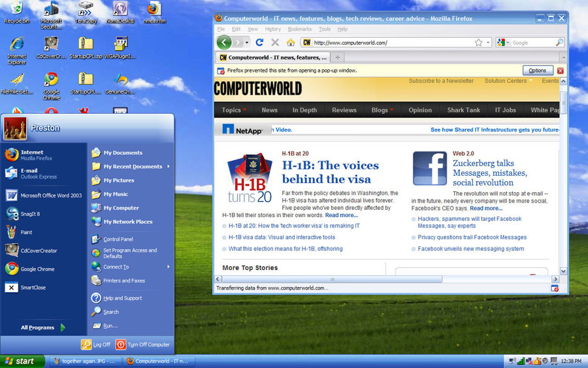Click Options button on pop-up bar
Screen dimensions: 588x368
click(537, 71)
